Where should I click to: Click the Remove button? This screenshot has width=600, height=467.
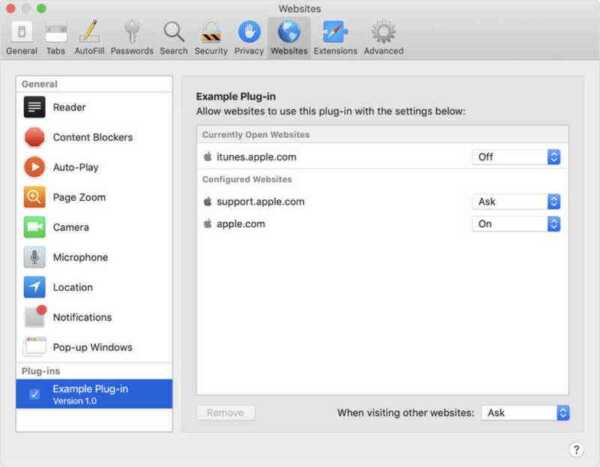coord(226,412)
